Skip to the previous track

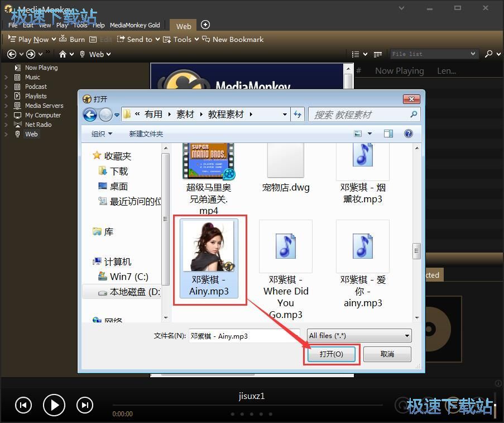click(x=23, y=405)
